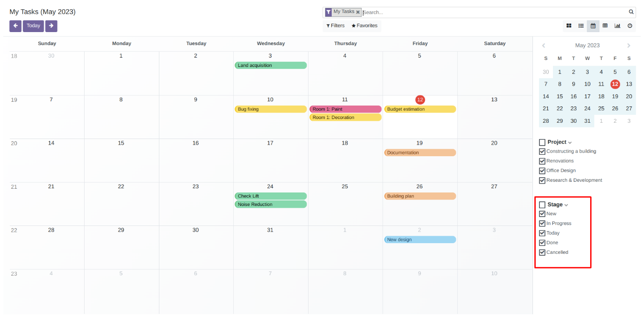The width and height of the screenshot is (644, 318).
Task: Switch to the Graph chart view
Action: click(x=618, y=26)
